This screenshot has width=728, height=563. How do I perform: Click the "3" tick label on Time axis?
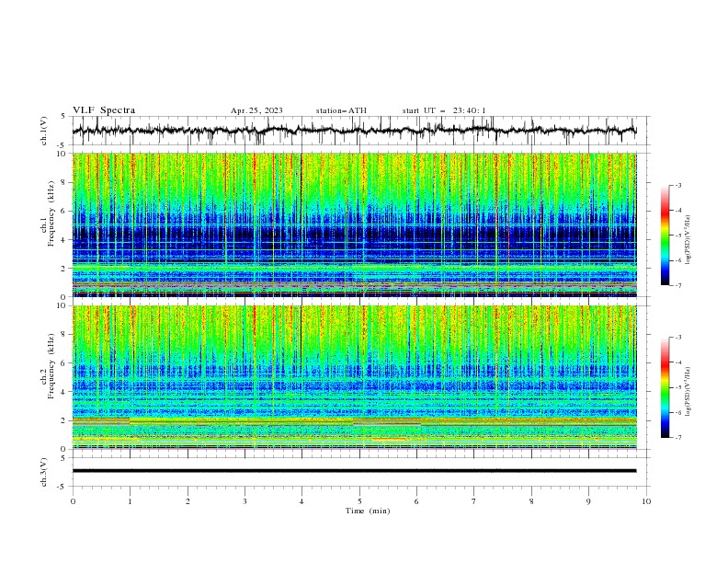click(x=245, y=501)
